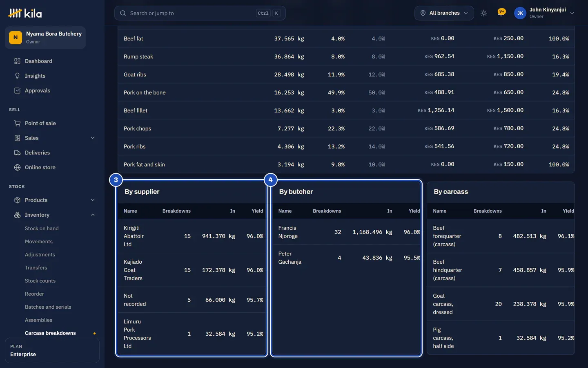Go to Stock on hand
This screenshot has height=368, width=588.
pos(42,229)
